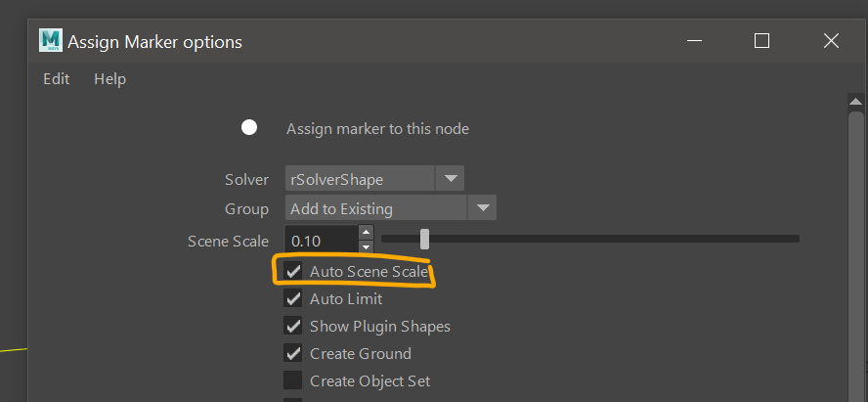This screenshot has height=402, width=868.
Task: Open the Solver dropdown
Action: (450, 179)
